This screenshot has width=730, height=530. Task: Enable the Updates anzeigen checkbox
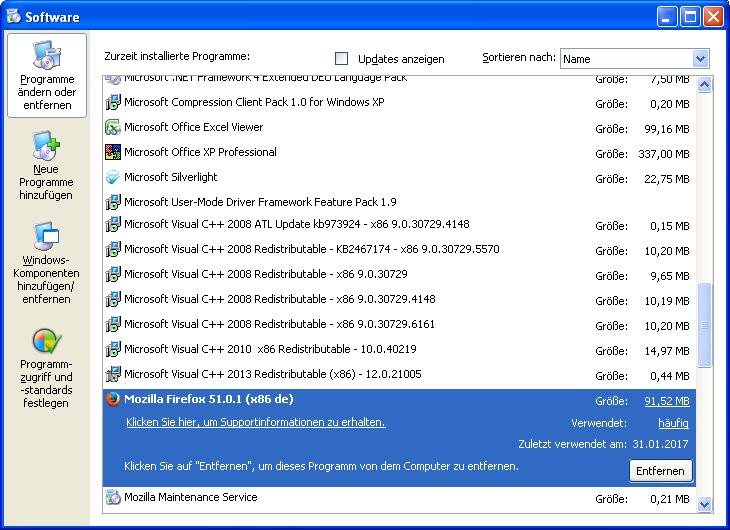(x=341, y=59)
